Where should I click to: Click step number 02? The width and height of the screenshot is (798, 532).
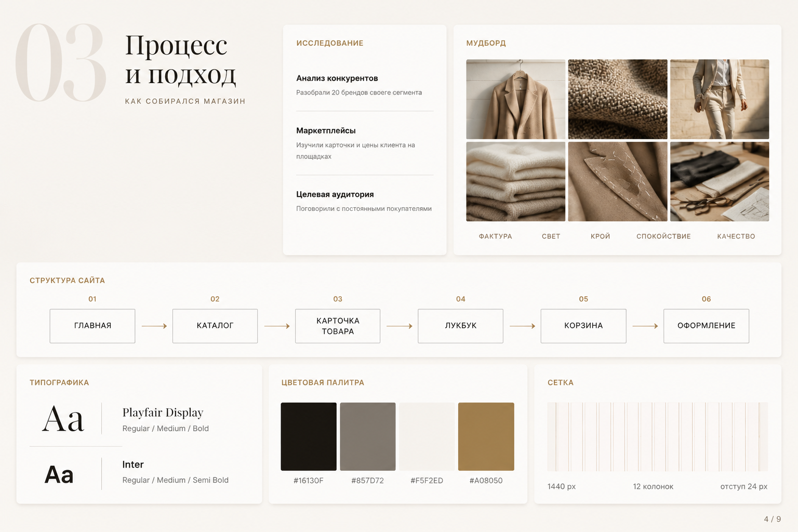point(215,299)
